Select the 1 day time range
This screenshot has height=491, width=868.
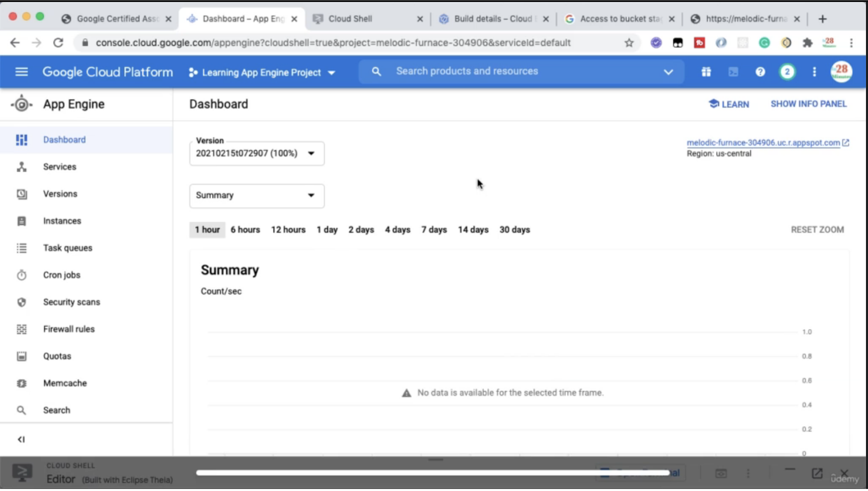click(x=327, y=230)
